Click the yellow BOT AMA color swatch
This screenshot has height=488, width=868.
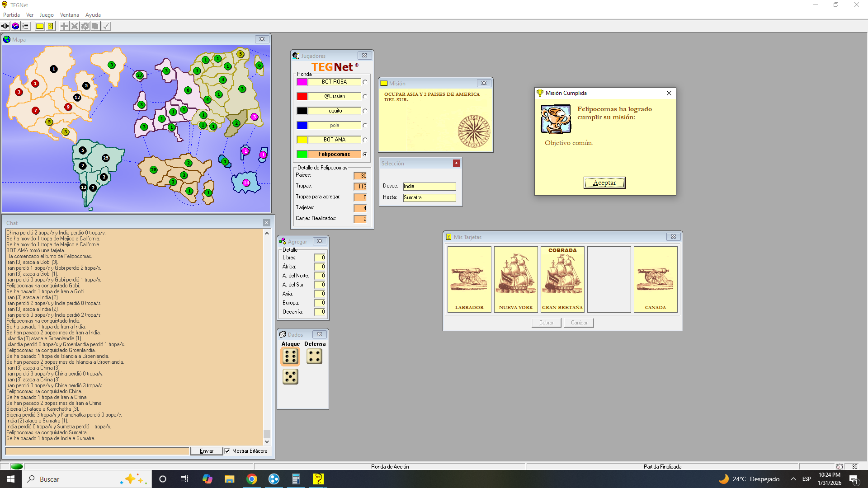point(302,140)
